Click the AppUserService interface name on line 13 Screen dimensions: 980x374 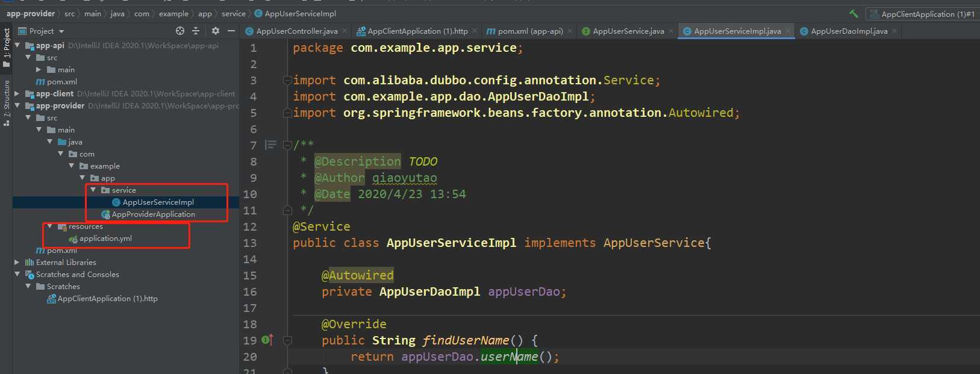[x=654, y=243]
